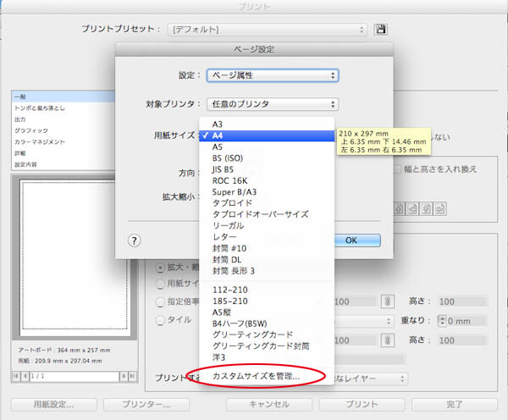Click the 重なり stepper arrows
Viewport: 508px width, 420px height.
[442, 321]
